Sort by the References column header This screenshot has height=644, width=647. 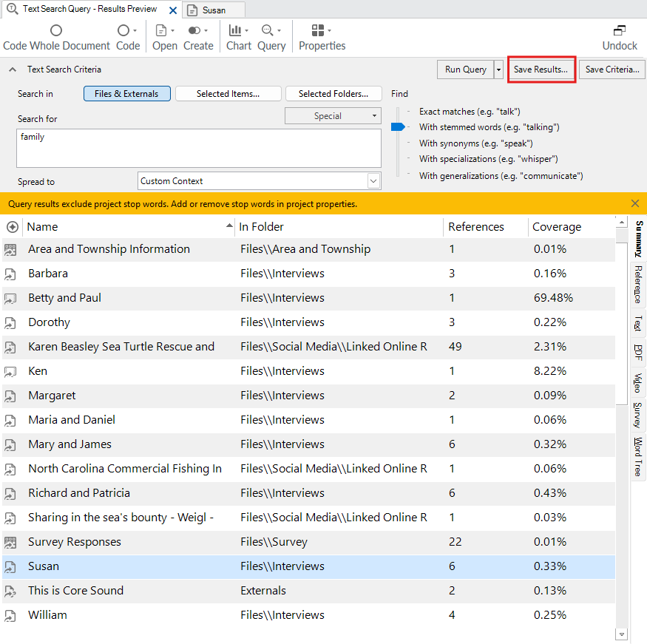(x=485, y=227)
